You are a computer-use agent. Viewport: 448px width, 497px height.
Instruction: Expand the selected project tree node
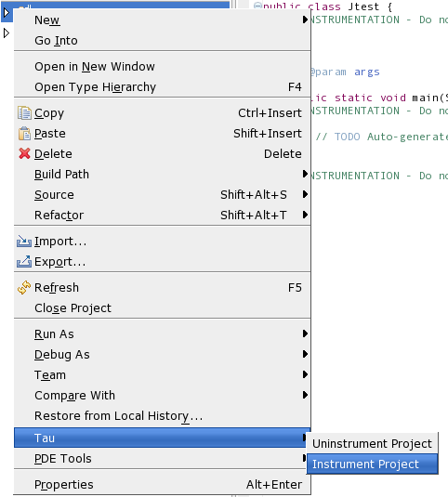pos(7,13)
